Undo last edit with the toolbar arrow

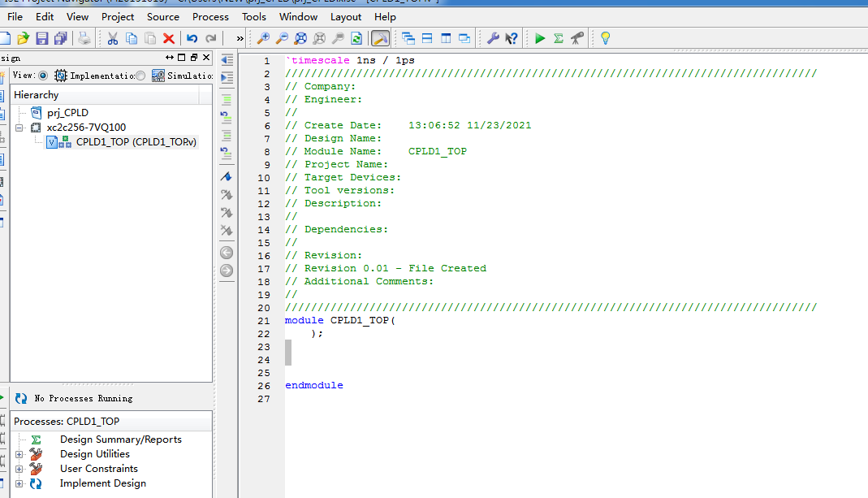pyautogui.click(x=192, y=37)
